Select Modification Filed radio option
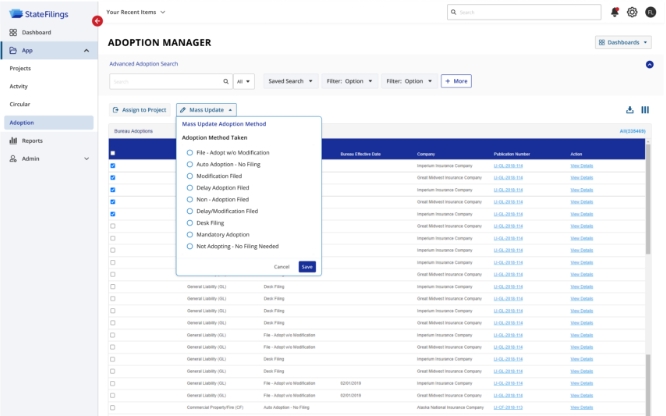This screenshot has height=416, width=666. (x=190, y=176)
